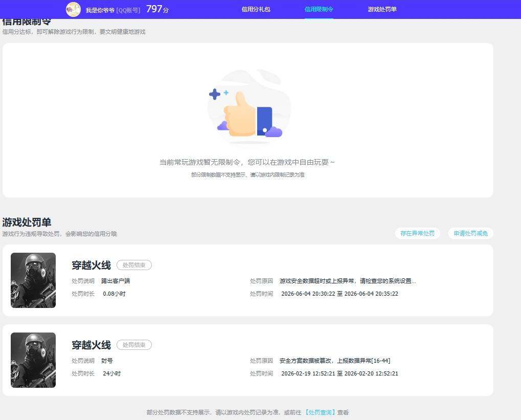Image resolution: width=521 pixels, height=420 pixels.
Task: Click the user avatar in the header
Action: 73,9
